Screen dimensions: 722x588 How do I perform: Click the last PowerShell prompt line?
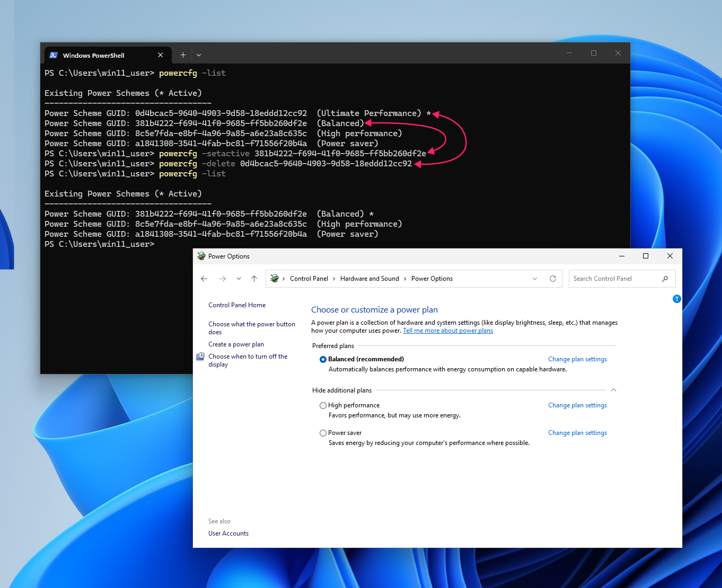(x=100, y=244)
